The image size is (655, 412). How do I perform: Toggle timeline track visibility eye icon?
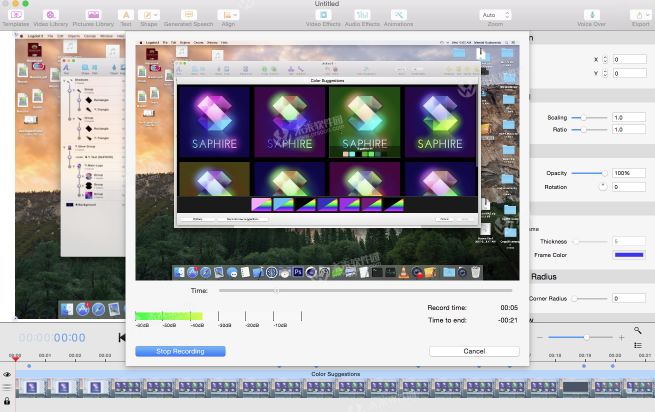click(x=7, y=374)
